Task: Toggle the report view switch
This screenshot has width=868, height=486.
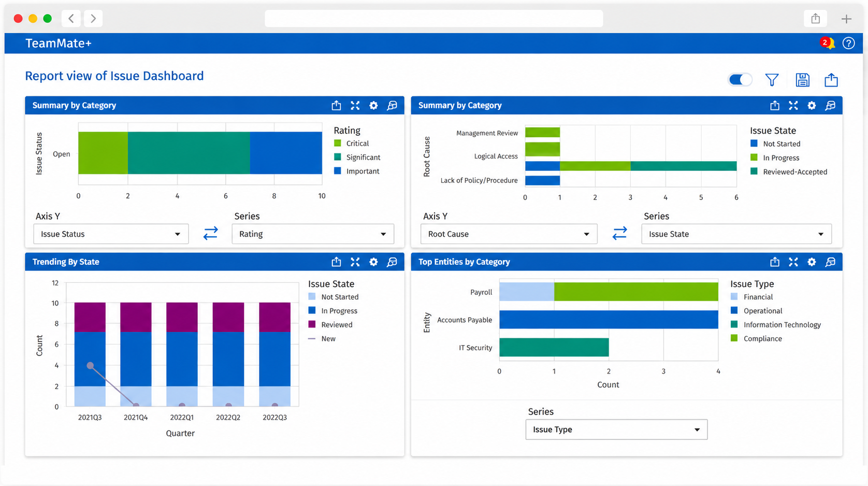Action: coord(740,80)
